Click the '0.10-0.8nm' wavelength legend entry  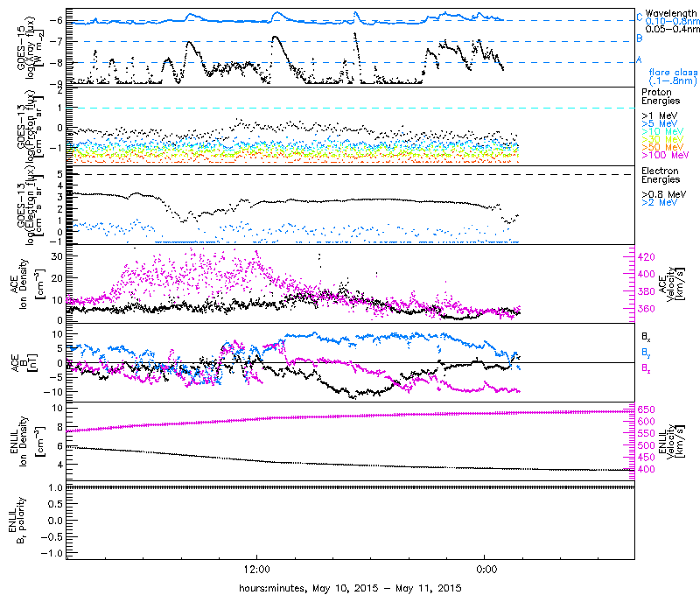point(672,21)
